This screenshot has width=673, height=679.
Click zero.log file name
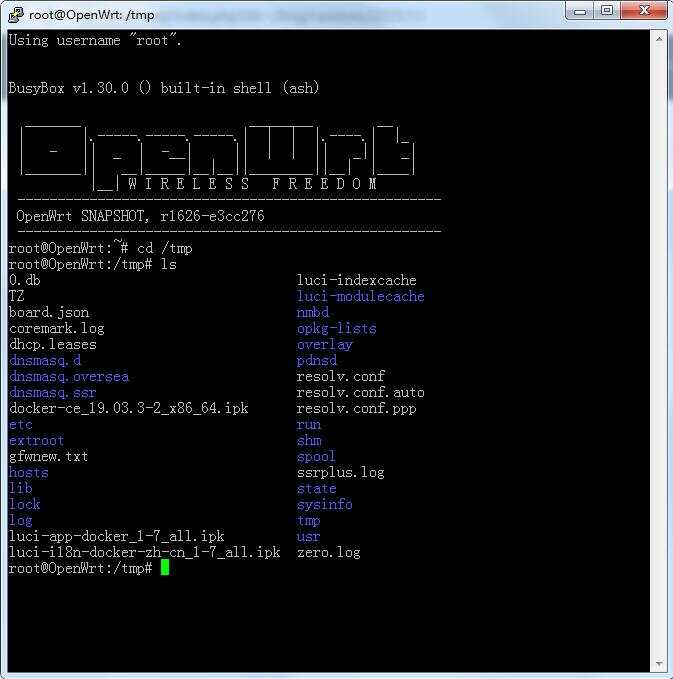tap(329, 553)
